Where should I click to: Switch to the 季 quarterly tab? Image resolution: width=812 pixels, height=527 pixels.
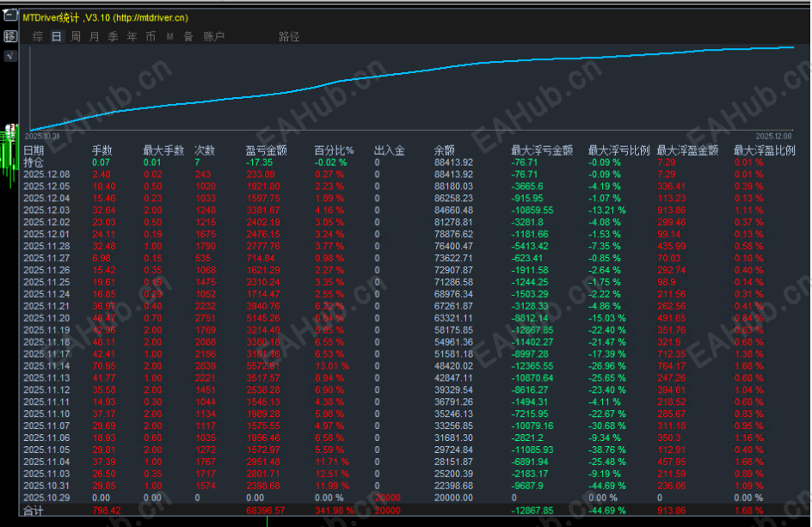(x=114, y=36)
